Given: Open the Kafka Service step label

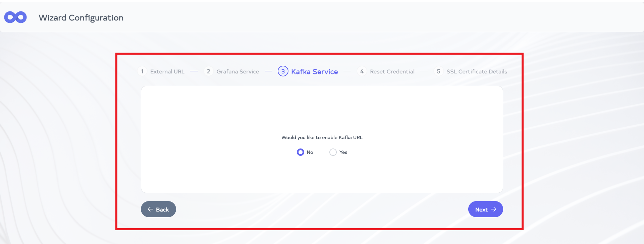Looking at the screenshot, I should click(314, 72).
